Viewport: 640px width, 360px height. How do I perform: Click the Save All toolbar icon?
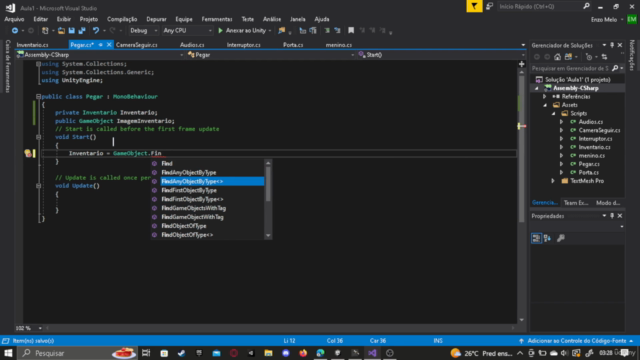click(x=82, y=31)
